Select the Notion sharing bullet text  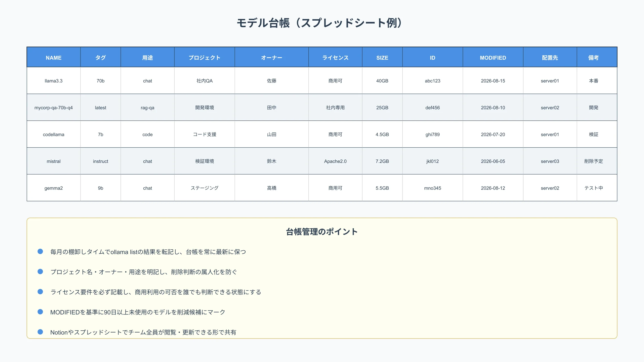click(143, 332)
